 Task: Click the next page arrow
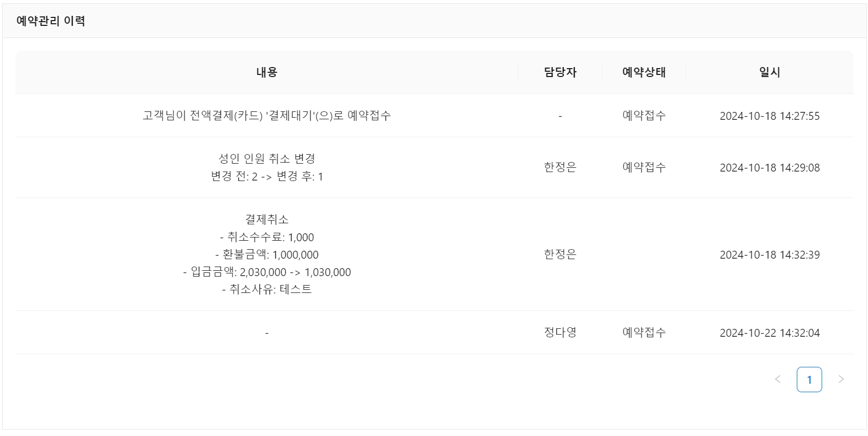pos(841,379)
